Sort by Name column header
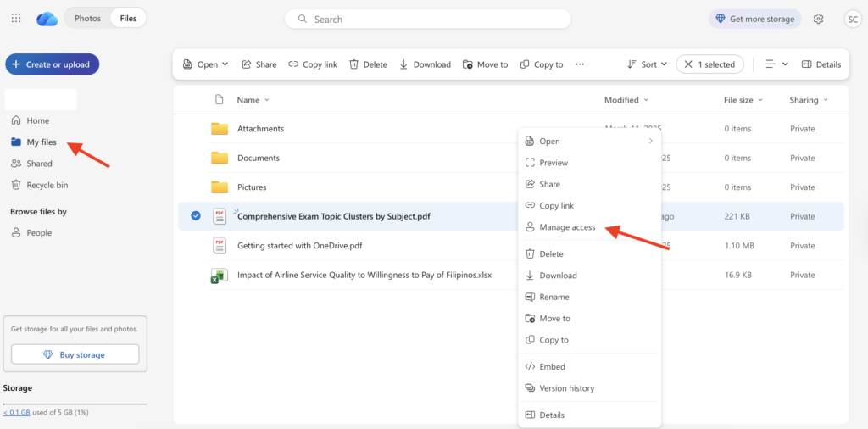Image resolution: width=868 pixels, height=429 pixels. coord(253,100)
